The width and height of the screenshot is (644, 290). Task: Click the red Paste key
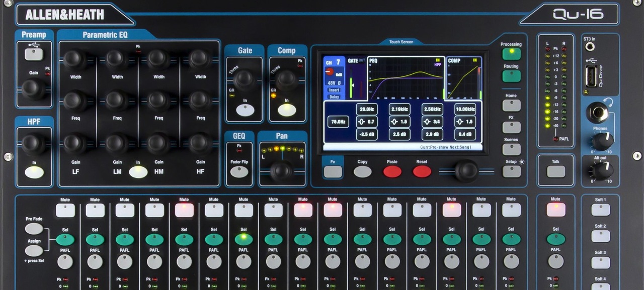tap(392, 172)
